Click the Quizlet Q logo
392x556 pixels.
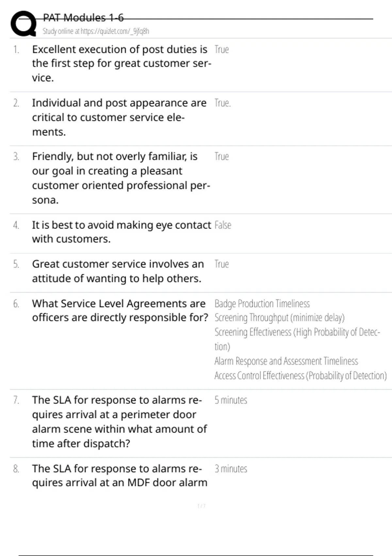(x=24, y=24)
